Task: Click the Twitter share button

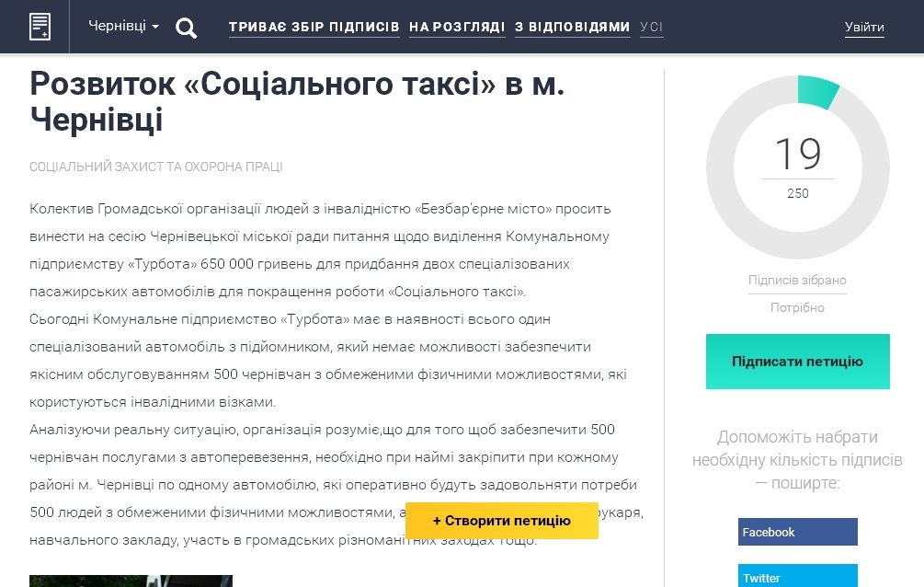Action: tap(796, 577)
